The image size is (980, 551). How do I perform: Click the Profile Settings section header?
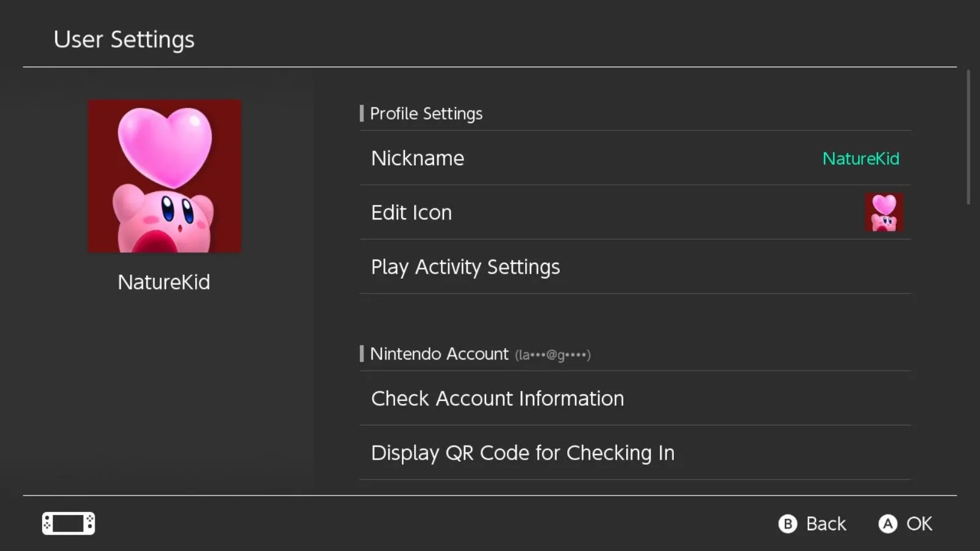tap(426, 113)
